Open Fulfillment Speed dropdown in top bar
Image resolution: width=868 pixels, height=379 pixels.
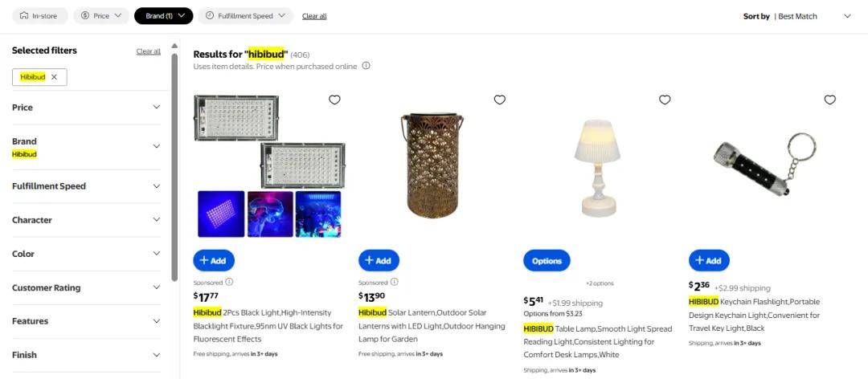[245, 15]
